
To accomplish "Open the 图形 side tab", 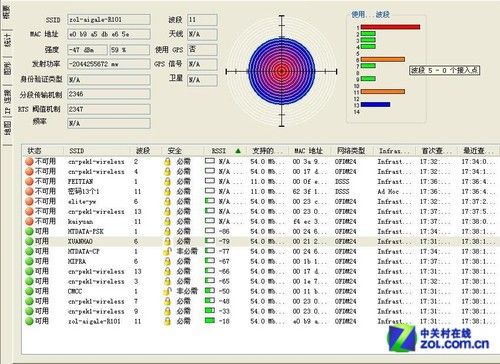I will (7, 68).
